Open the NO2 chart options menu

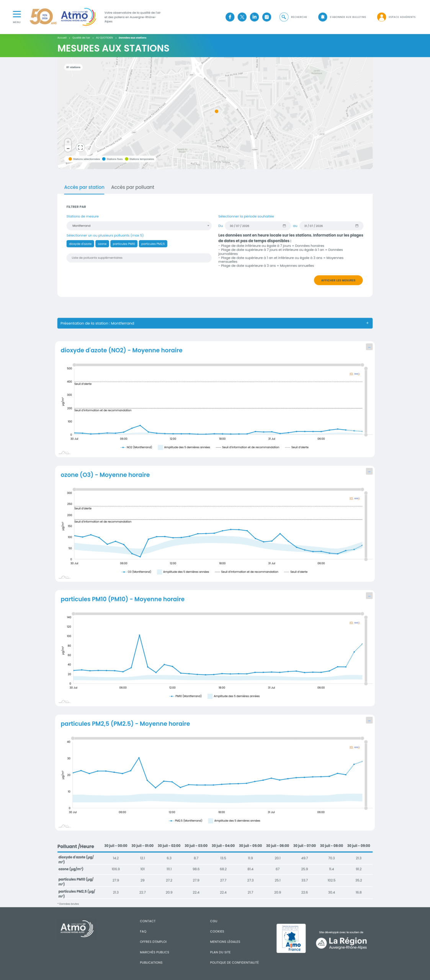coord(369,347)
